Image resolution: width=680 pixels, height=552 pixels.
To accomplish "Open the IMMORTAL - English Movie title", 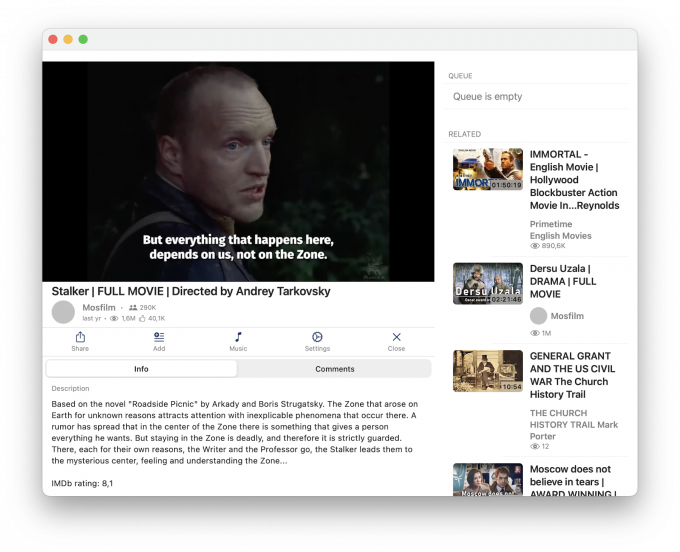I will point(575,180).
